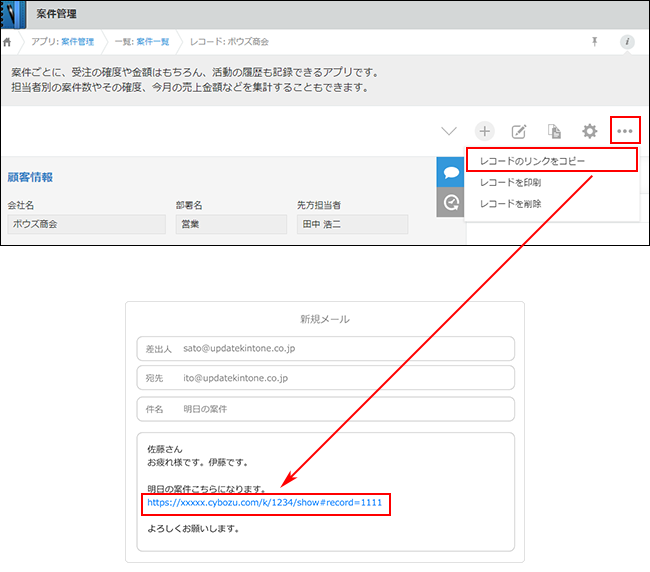Screen dimensions: 650x572
Task: Open the cybozu.com record URL link
Action: [x=264, y=503]
